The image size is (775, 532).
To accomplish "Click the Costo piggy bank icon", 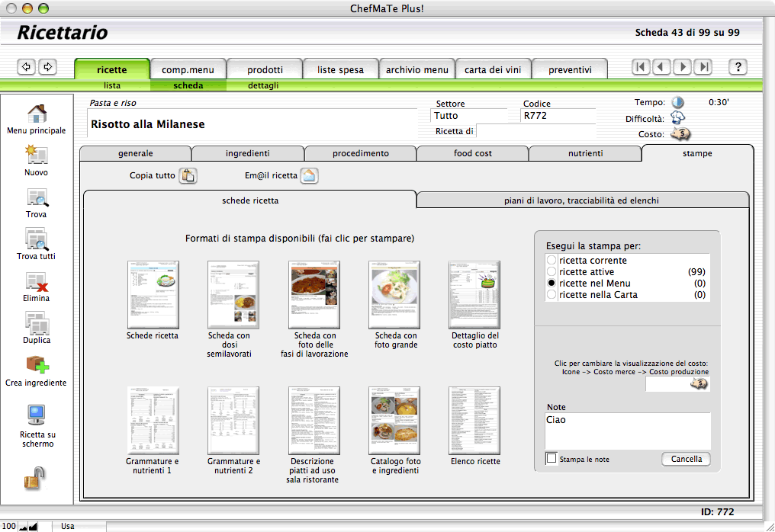I will 680,133.
